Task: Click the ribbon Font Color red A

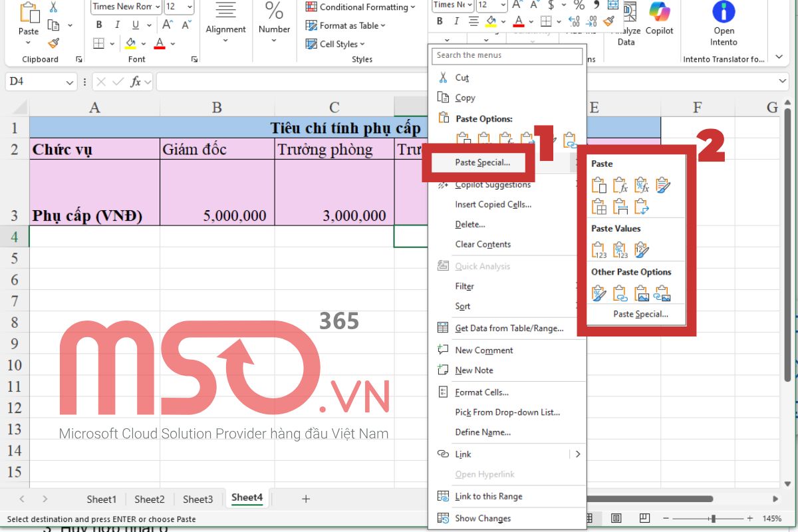Action: (x=159, y=44)
